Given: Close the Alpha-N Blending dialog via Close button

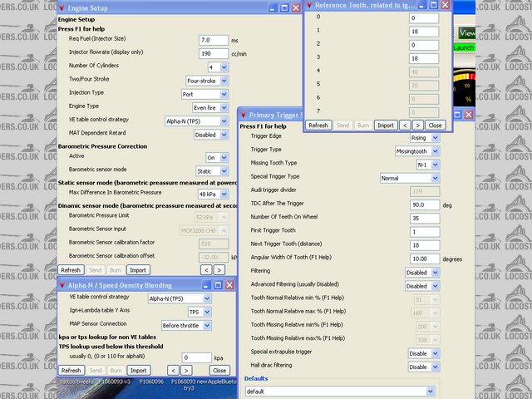Looking at the screenshot, I should tap(219, 370).
